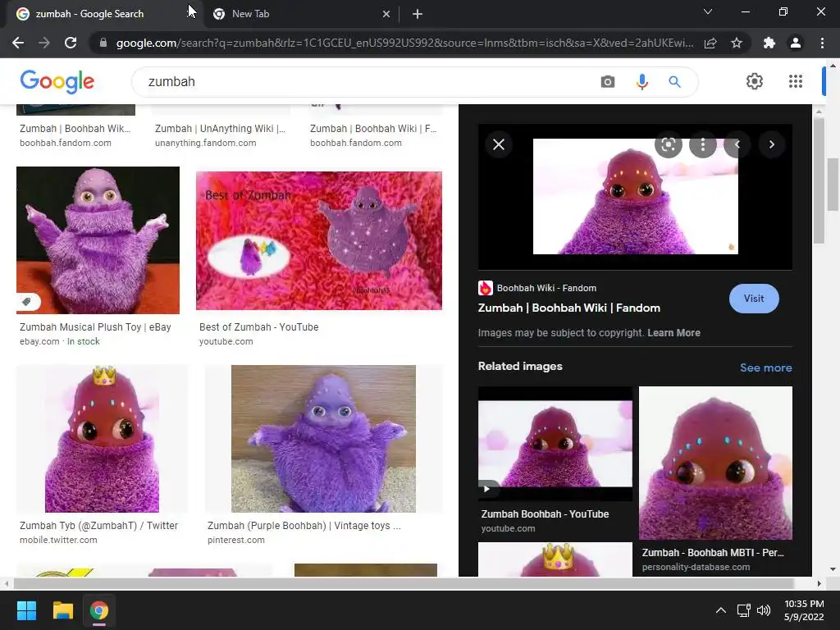Click ebay.com In stock source text
Image resolution: width=840 pixels, height=630 pixels.
59,341
